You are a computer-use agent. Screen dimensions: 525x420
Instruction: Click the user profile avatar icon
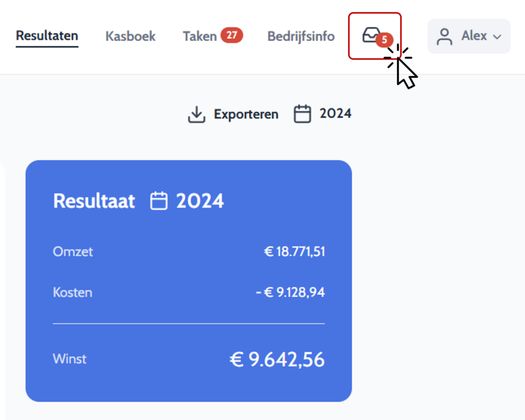445,36
